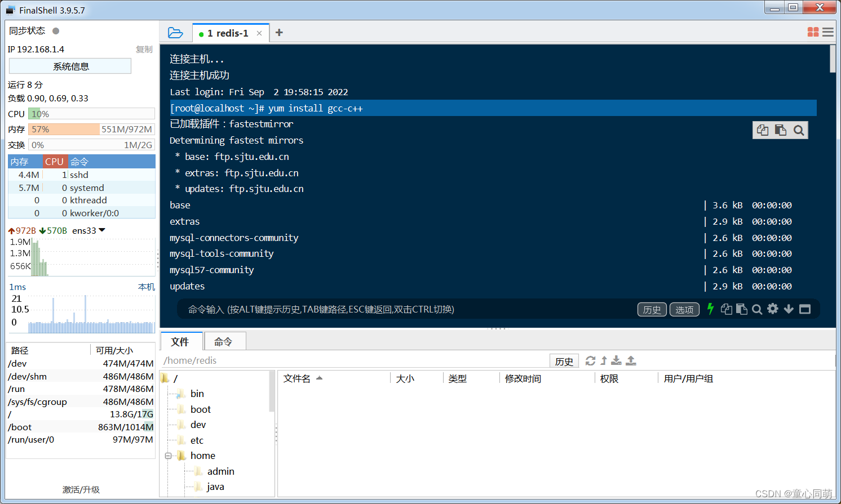Viewport: 841px width, 504px height.
Task: Click the 用户/用户组 column header
Action: (x=688, y=378)
